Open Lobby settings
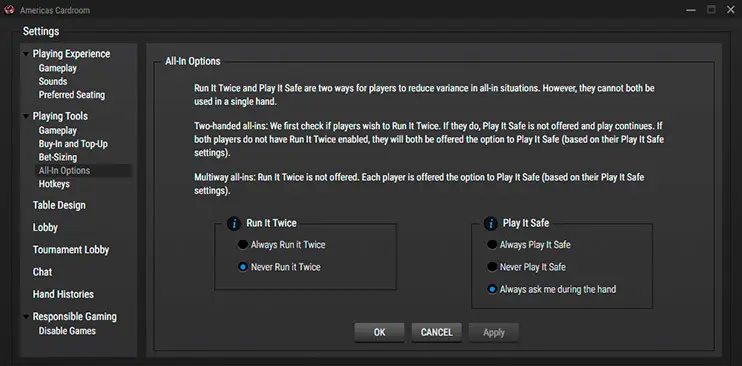 point(45,228)
